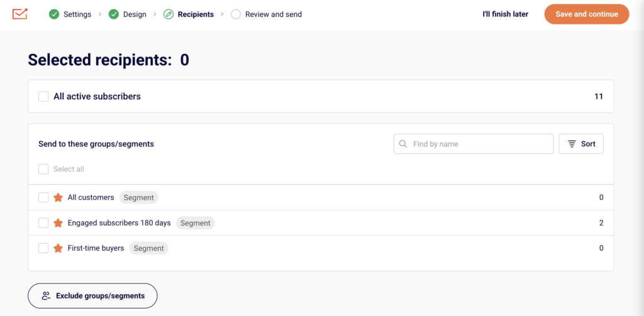Viewport: 644px width, 316px height.
Task: Go to the Settings step
Action: coord(77,14)
